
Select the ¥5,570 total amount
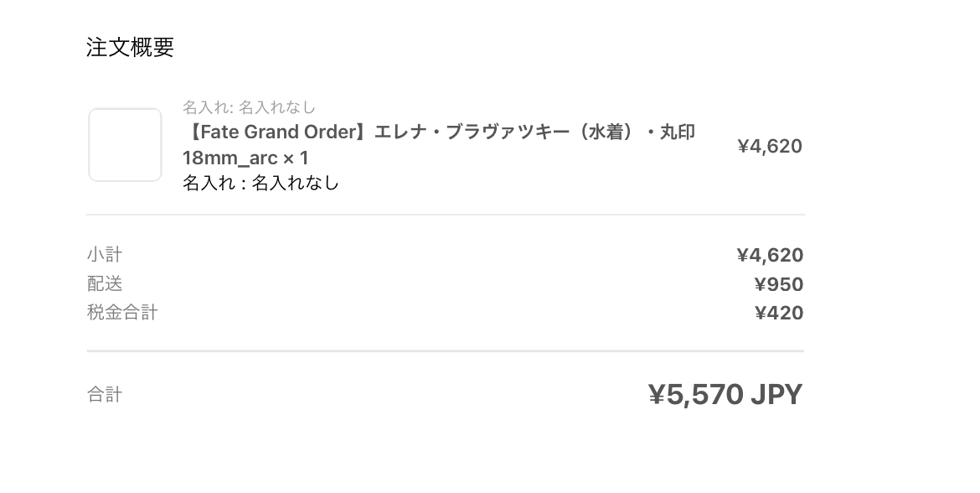pyautogui.click(x=695, y=394)
